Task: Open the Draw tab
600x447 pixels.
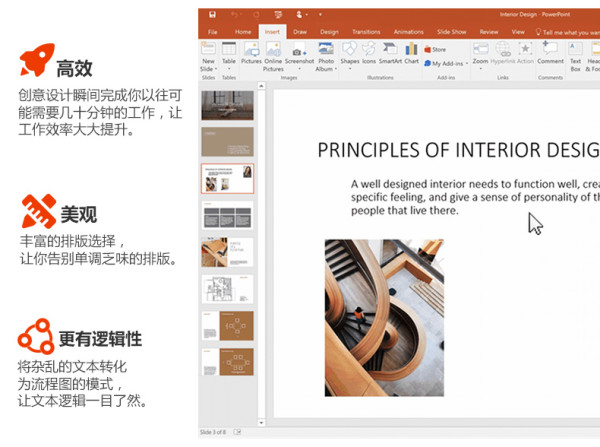Action: pos(300,32)
